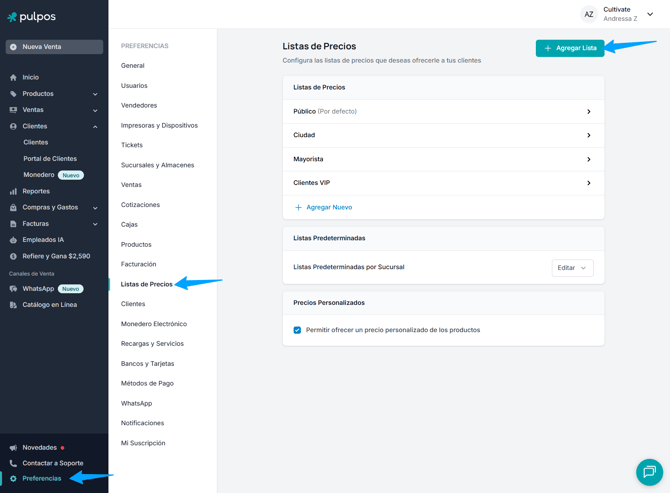The image size is (670, 493).
Task: Click the Empleados IA robot icon
Action: point(13,240)
